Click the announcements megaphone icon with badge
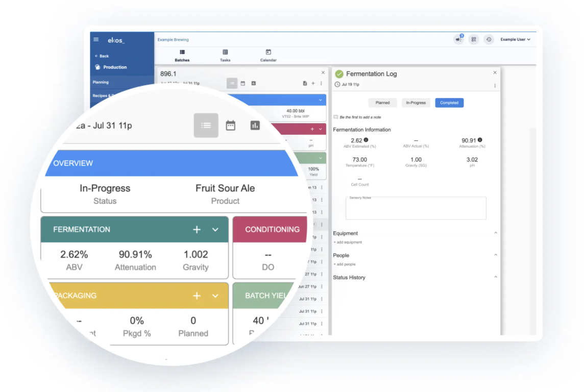Viewport: 585px width, 392px height. tap(458, 39)
